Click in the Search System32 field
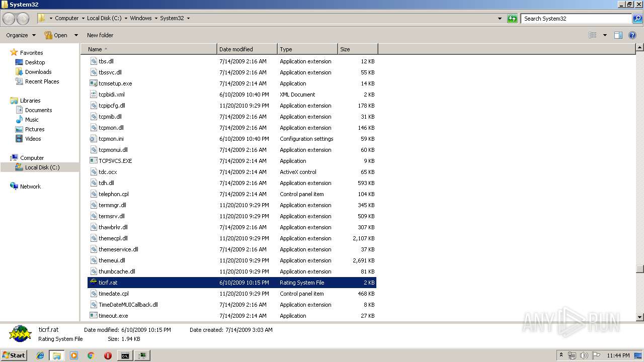644x362 pixels. (x=576, y=19)
